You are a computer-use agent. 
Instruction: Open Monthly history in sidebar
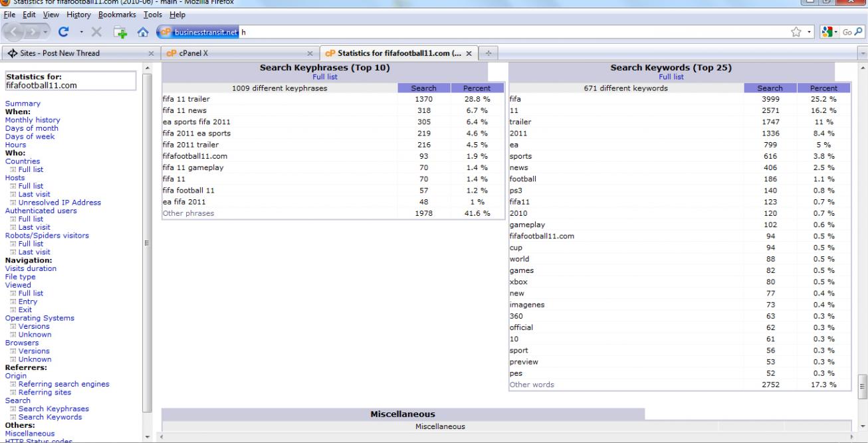tap(33, 120)
